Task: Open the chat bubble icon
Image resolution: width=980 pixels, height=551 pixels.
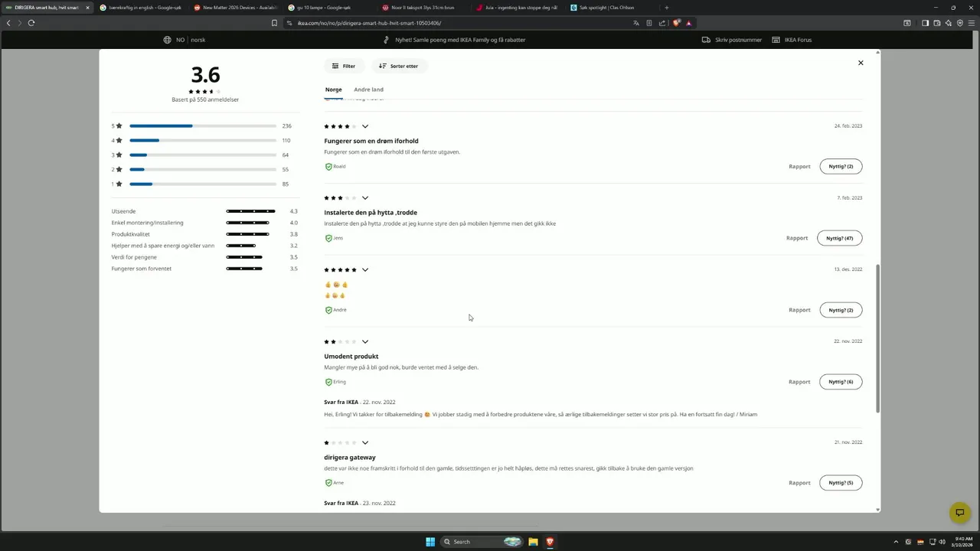Action: (x=959, y=513)
